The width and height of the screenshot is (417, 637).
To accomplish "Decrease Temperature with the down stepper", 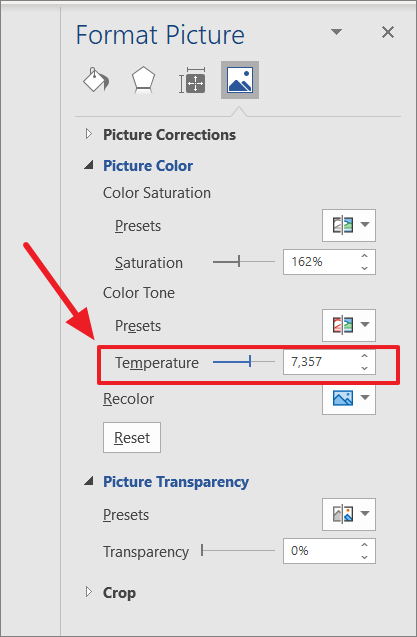I will (x=365, y=368).
